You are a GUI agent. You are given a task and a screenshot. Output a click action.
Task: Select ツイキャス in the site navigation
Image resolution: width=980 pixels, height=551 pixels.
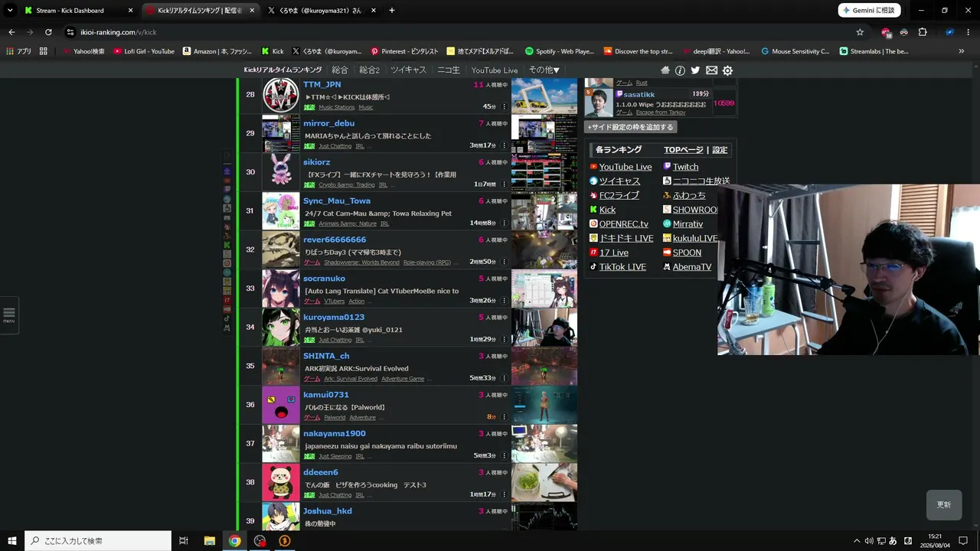click(x=408, y=70)
